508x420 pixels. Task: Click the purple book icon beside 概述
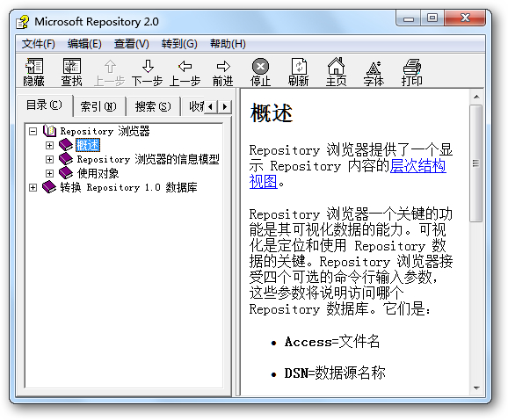(66, 145)
